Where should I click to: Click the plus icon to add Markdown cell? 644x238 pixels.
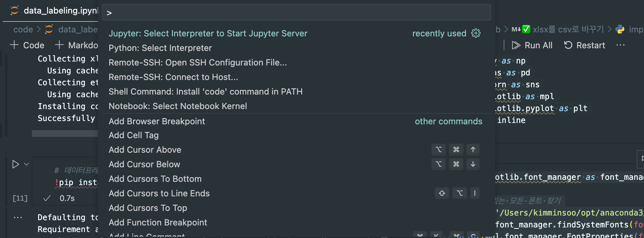[x=59, y=45]
